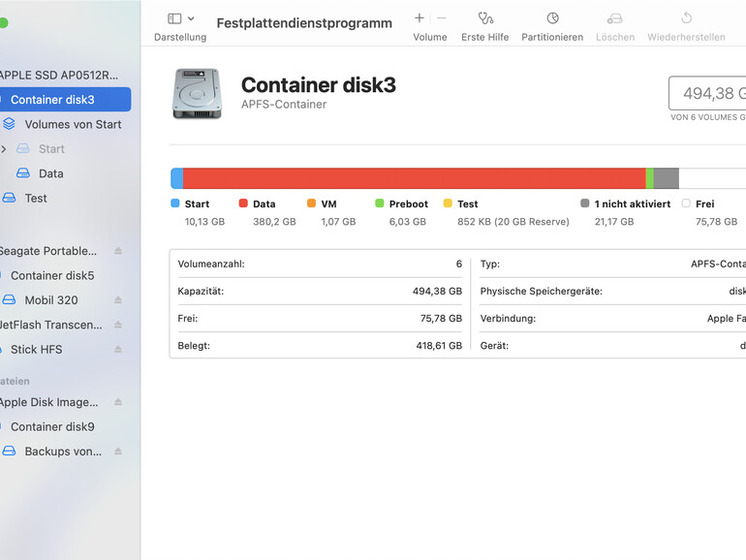Remove a volume with the minus icon
The height and width of the screenshot is (560, 746).
point(442,18)
